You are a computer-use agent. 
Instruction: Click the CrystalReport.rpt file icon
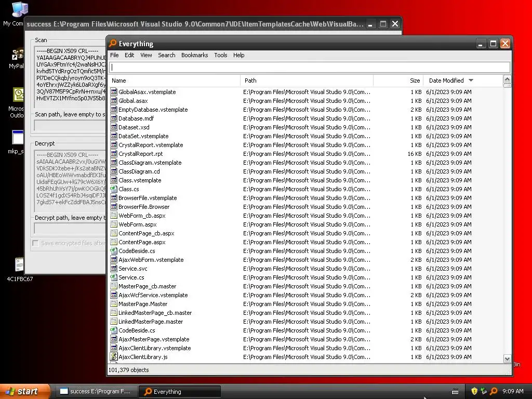tap(114, 153)
